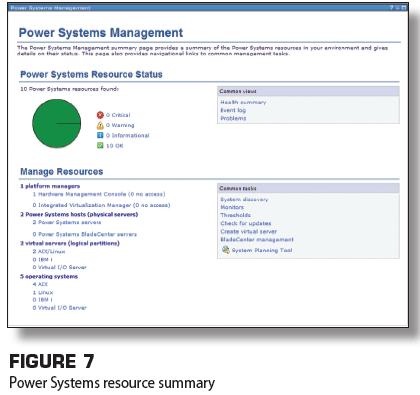
Task: Open the '10 OK' resources link
Action: (115, 146)
